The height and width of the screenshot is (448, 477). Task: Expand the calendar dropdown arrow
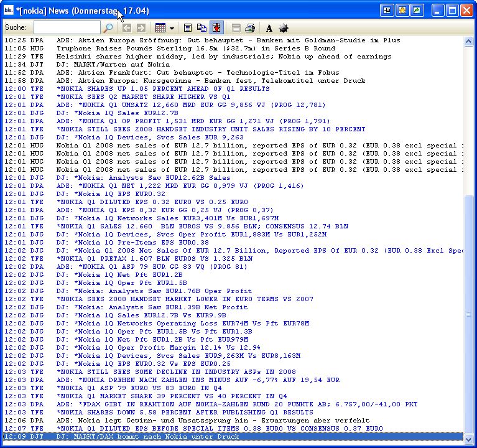172,29
